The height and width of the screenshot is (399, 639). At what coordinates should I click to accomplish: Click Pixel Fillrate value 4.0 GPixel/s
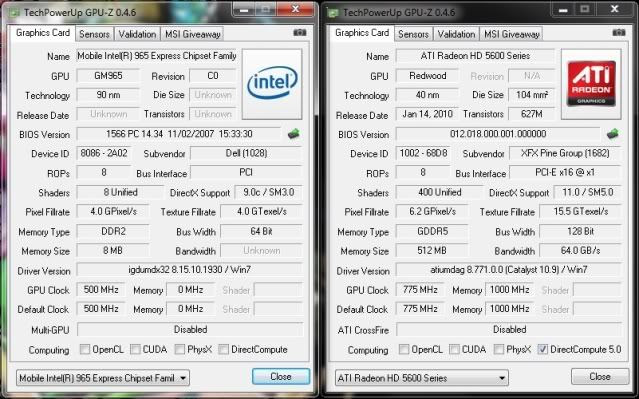[x=113, y=212]
